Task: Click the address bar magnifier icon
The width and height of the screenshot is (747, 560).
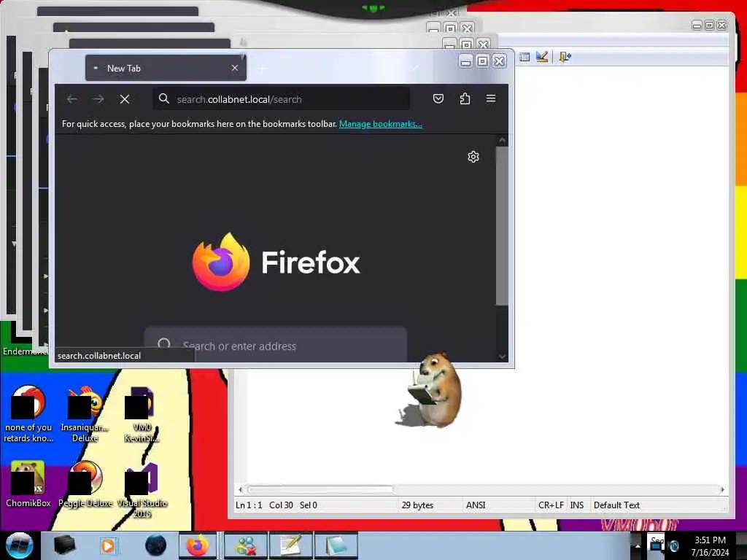Action: click(x=164, y=98)
